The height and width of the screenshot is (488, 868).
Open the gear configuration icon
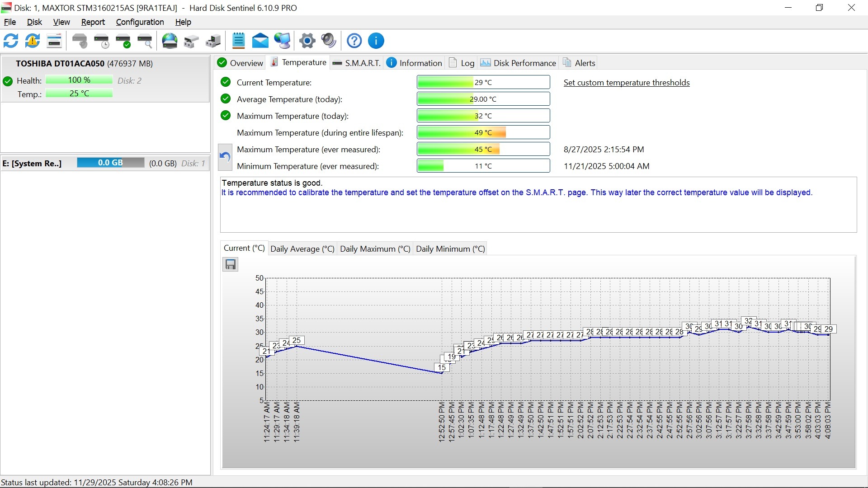click(307, 41)
